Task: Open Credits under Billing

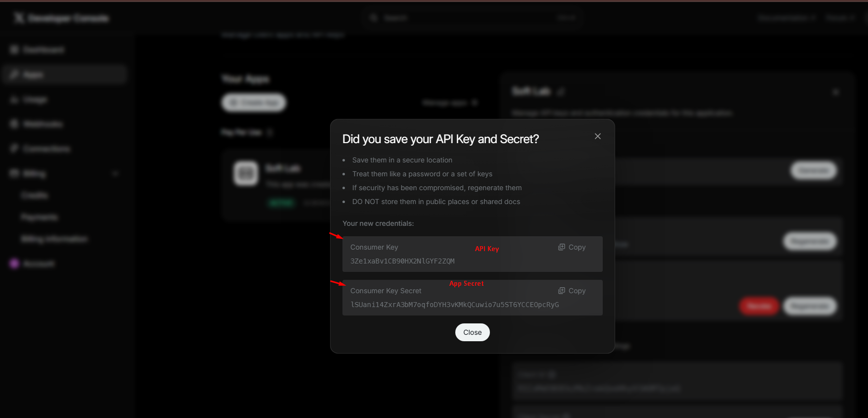Action: point(34,195)
